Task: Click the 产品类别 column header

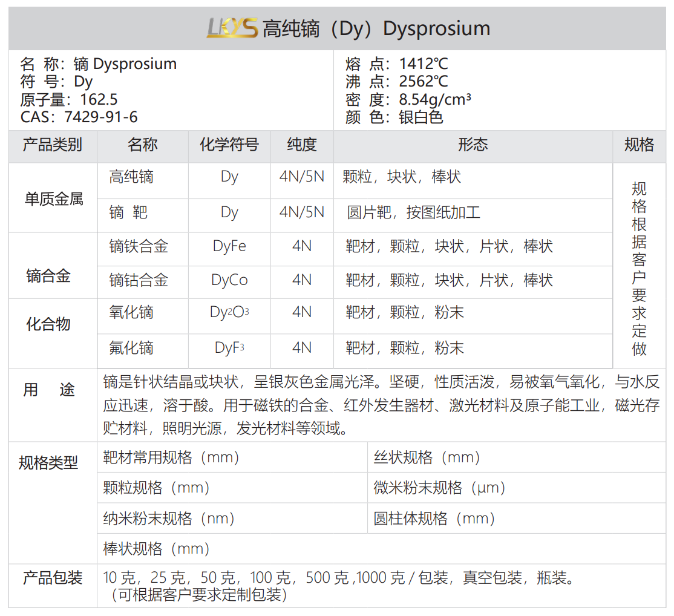Action: pyautogui.click(x=52, y=145)
